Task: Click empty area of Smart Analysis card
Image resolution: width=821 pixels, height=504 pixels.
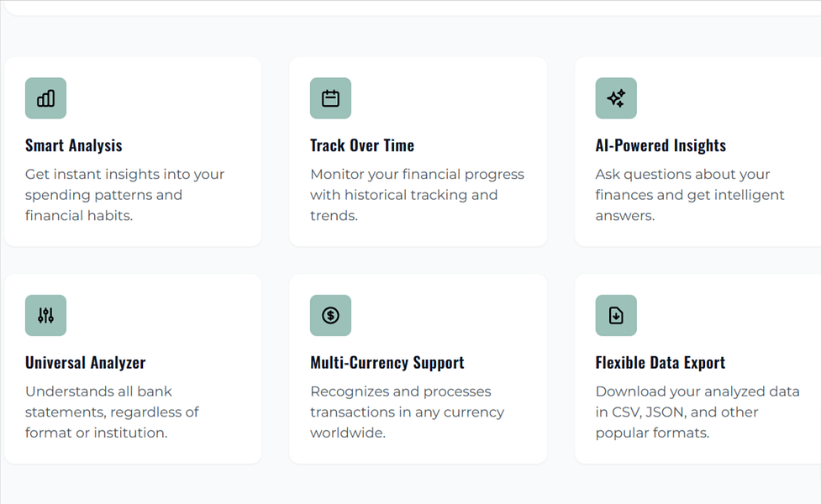Action: click(173, 99)
